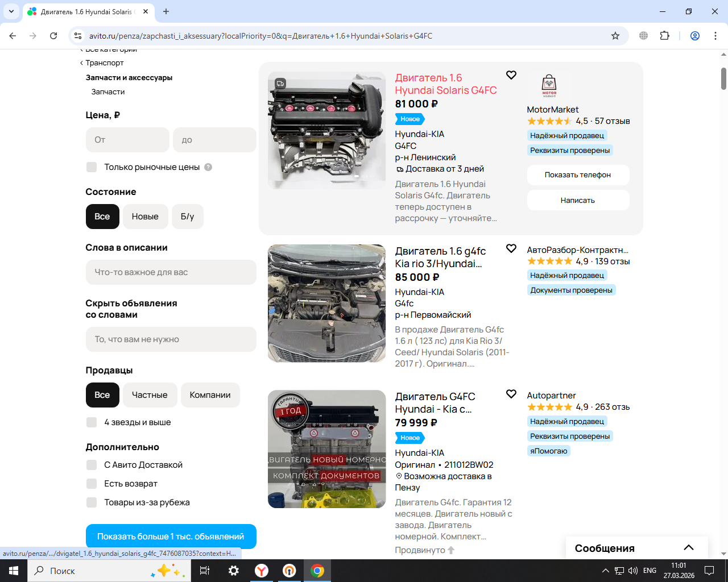Bookmark this page with the star icon
728x582 pixels.
click(x=615, y=36)
